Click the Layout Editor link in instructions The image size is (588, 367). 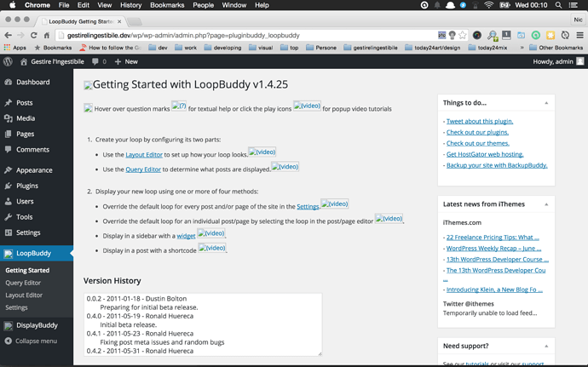(x=144, y=155)
